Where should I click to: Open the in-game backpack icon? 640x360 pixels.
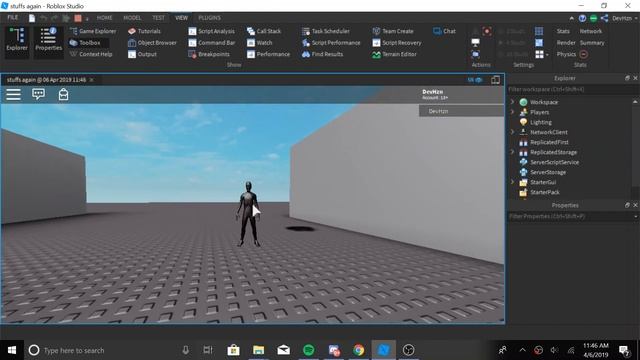click(x=63, y=94)
